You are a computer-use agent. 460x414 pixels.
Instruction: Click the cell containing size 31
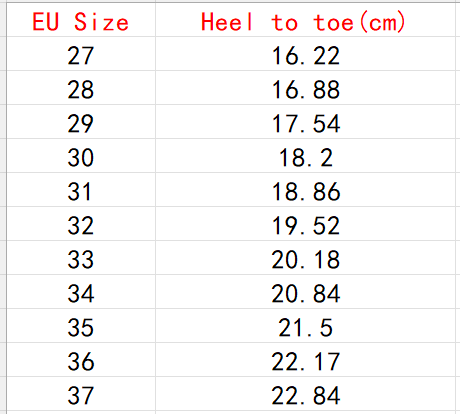pos(81,190)
